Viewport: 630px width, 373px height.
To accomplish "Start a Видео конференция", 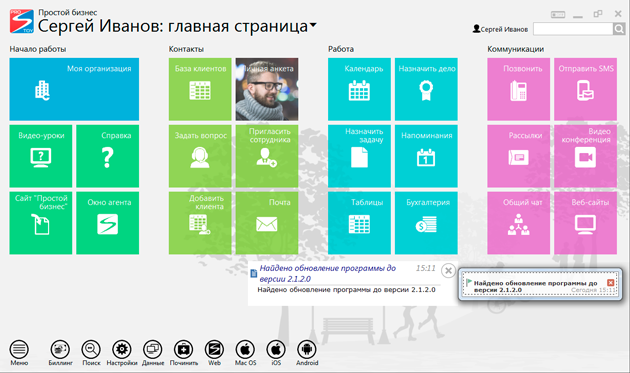I will tap(585, 156).
